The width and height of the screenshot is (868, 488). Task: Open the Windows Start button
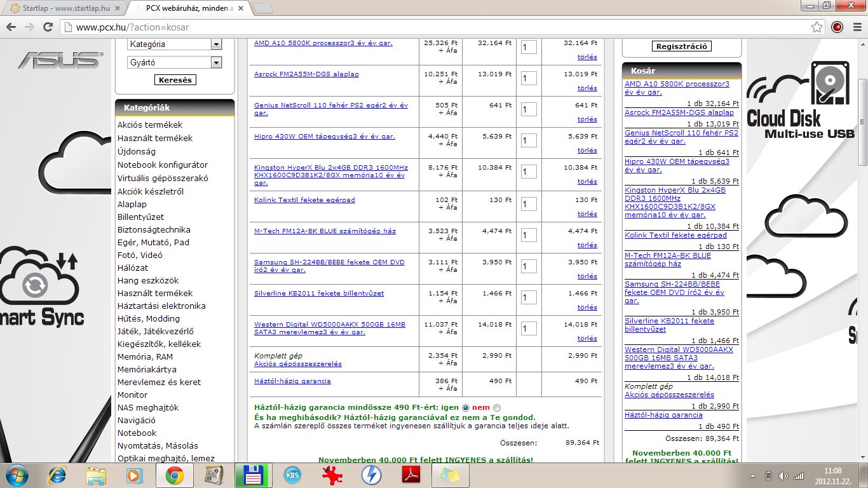[x=16, y=475]
